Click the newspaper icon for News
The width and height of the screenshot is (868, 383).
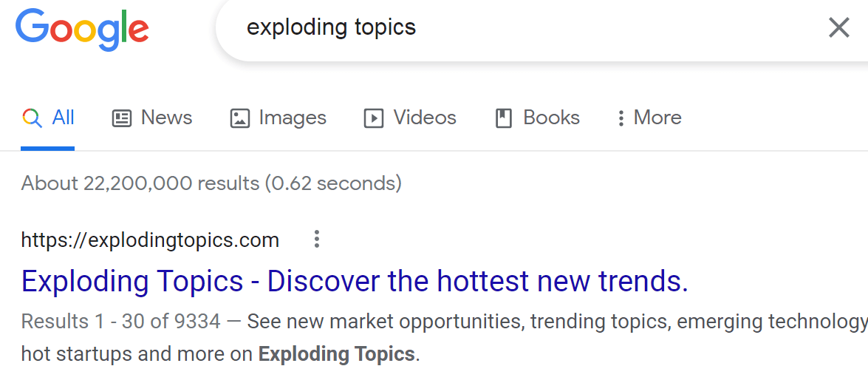click(x=122, y=118)
